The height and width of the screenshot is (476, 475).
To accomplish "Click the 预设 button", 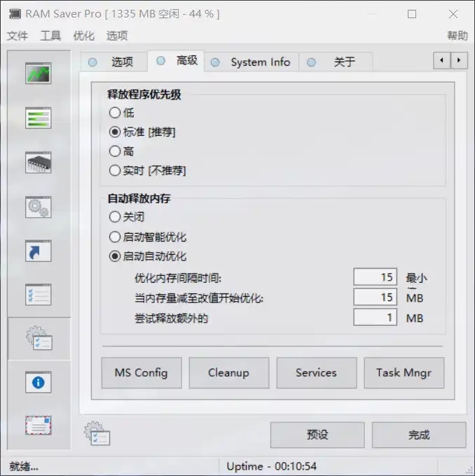I will point(317,435).
